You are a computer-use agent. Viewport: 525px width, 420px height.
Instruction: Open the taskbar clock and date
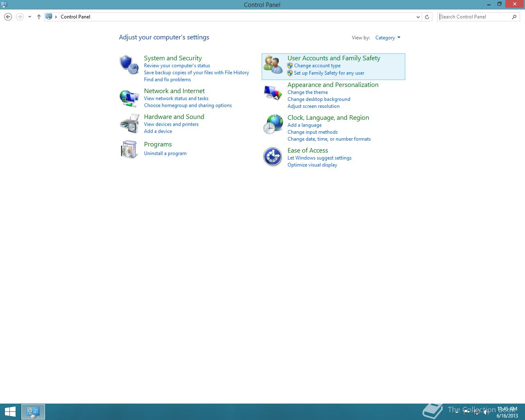point(507,412)
